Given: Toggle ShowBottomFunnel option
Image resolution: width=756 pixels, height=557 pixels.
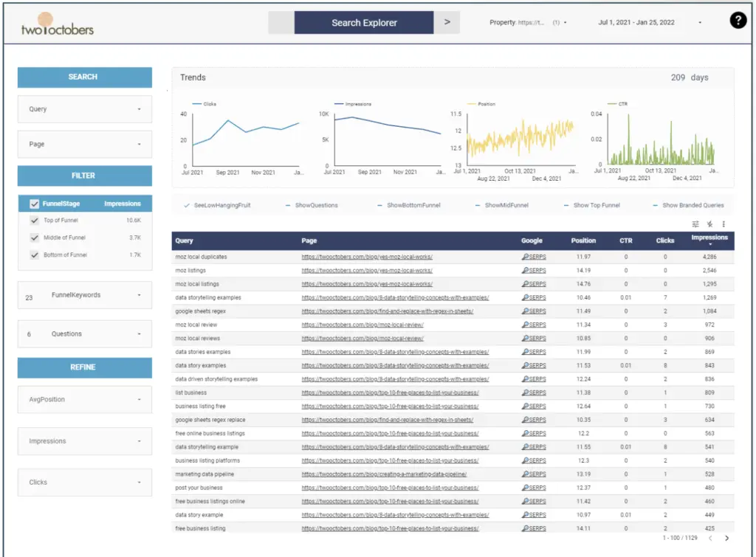Looking at the screenshot, I should pyautogui.click(x=409, y=205).
